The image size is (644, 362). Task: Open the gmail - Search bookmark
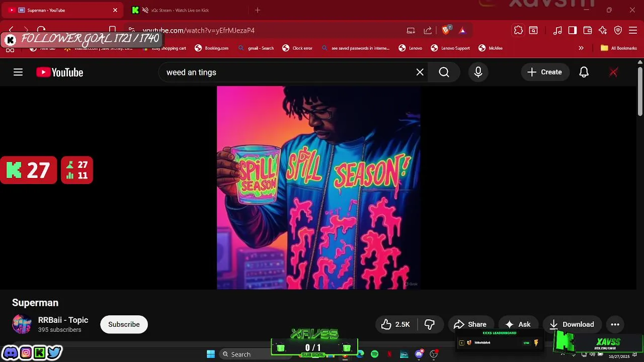point(256,48)
